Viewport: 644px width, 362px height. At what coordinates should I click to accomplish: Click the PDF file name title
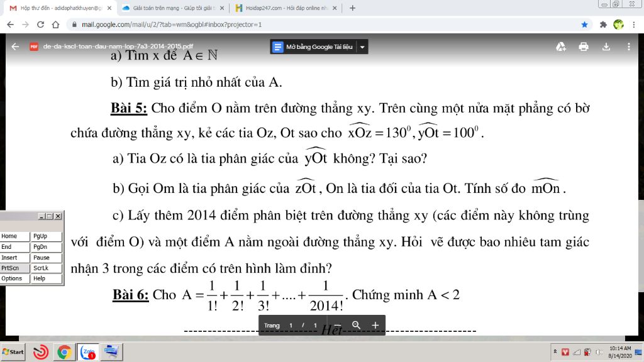click(x=118, y=47)
